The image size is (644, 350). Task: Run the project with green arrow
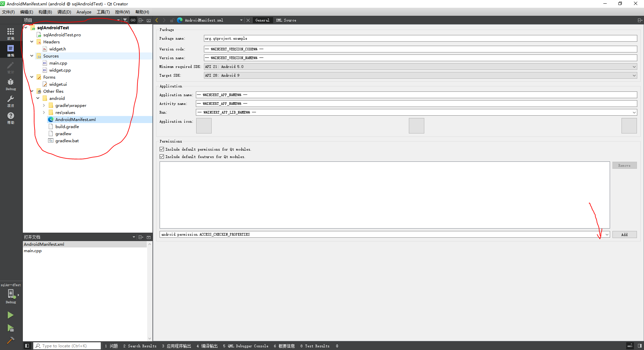[10, 315]
